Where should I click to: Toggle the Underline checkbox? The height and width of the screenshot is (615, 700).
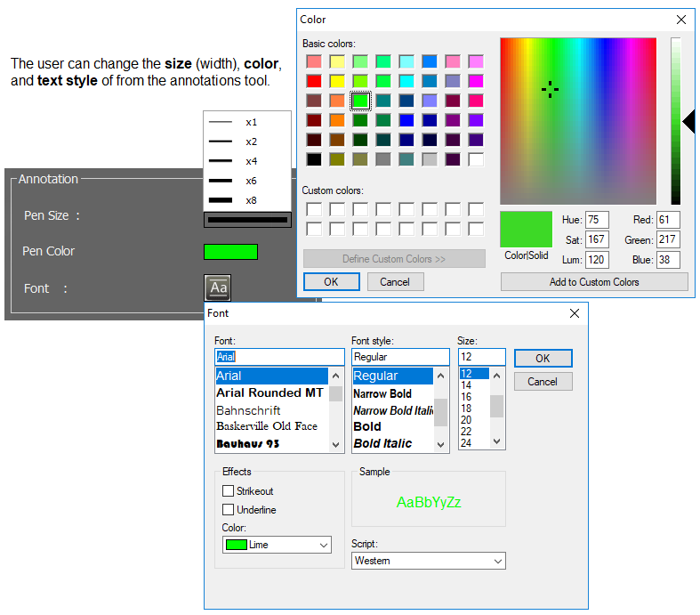click(x=229, y=510)
